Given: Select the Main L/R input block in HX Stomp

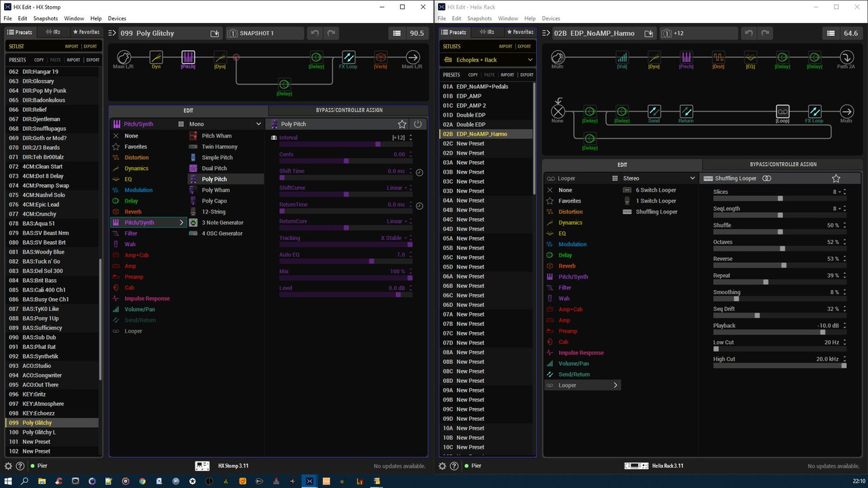Looking at the screenshot, I should coord(123,58).
